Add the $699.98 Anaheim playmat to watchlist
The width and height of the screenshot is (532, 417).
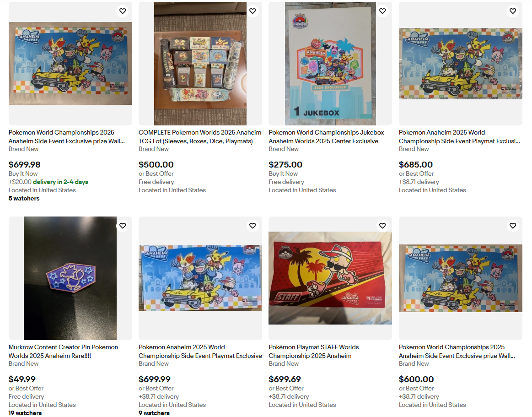click(x=123, y=11)
